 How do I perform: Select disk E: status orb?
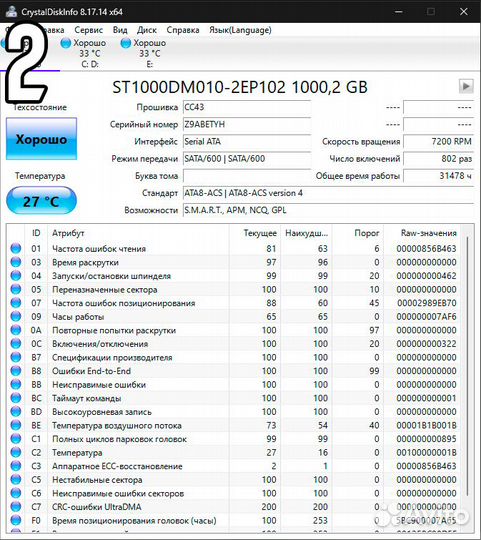(126, 43)
